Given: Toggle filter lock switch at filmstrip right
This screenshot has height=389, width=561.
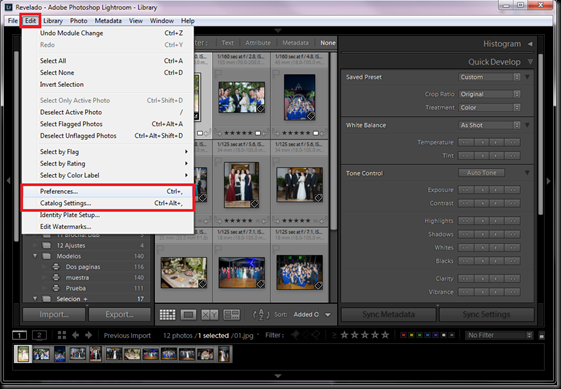Looking at the screenshot, I should pyautogui.click(x=542, y=336).
